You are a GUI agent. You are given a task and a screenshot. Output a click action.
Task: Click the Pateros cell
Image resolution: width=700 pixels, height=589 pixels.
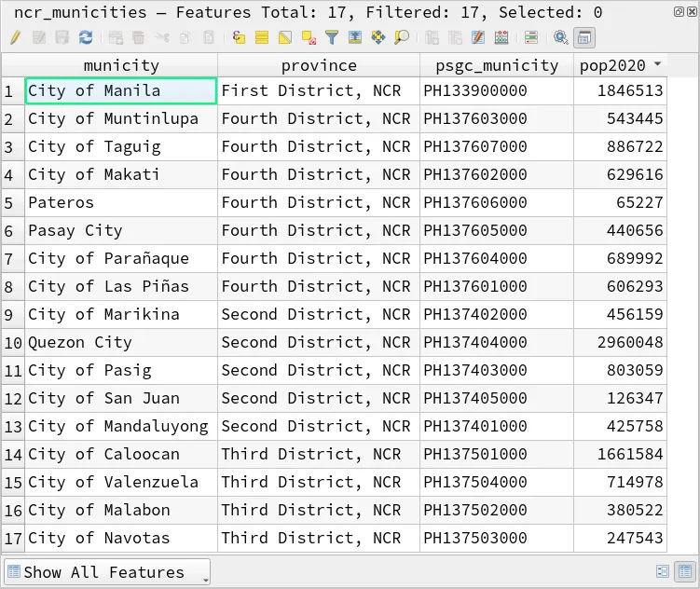(121, 202)
